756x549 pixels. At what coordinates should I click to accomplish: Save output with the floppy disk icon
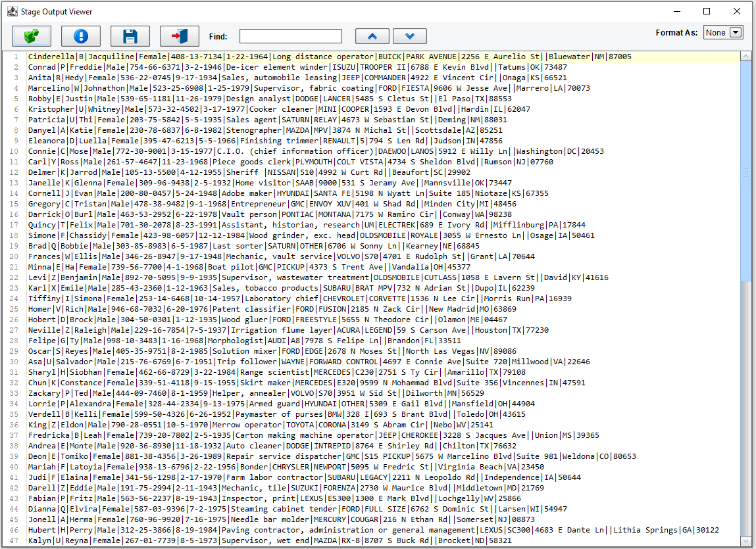point(130,36)
